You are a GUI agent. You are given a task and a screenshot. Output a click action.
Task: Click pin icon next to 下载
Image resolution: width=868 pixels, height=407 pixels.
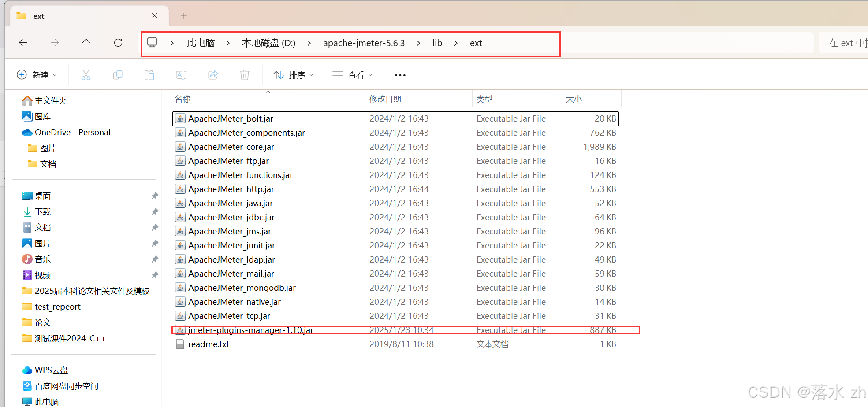(155, 212)
